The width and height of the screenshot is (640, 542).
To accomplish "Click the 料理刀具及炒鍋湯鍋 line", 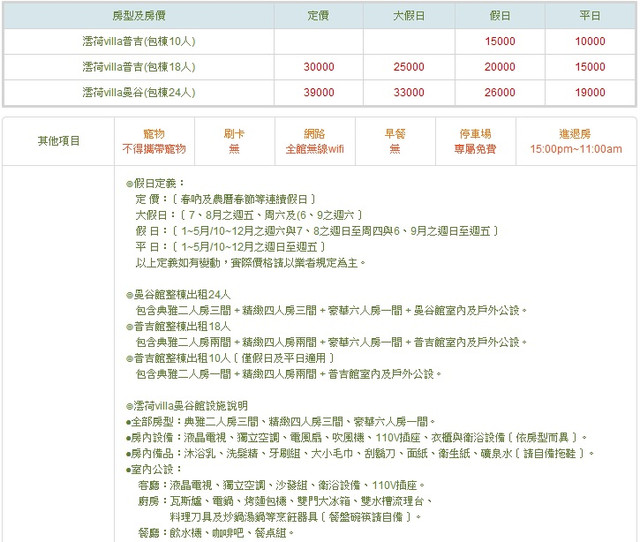I will pyautogui.click(x=296, y=518).
